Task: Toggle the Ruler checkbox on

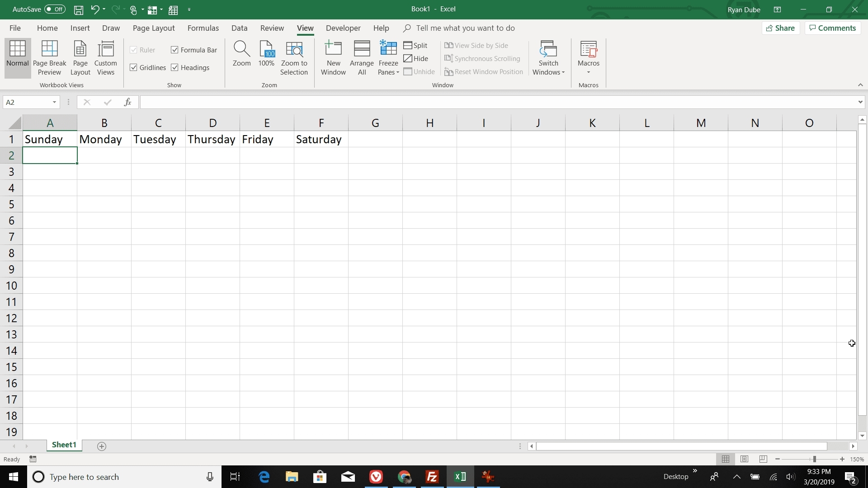Action: (x=133, y=49)
